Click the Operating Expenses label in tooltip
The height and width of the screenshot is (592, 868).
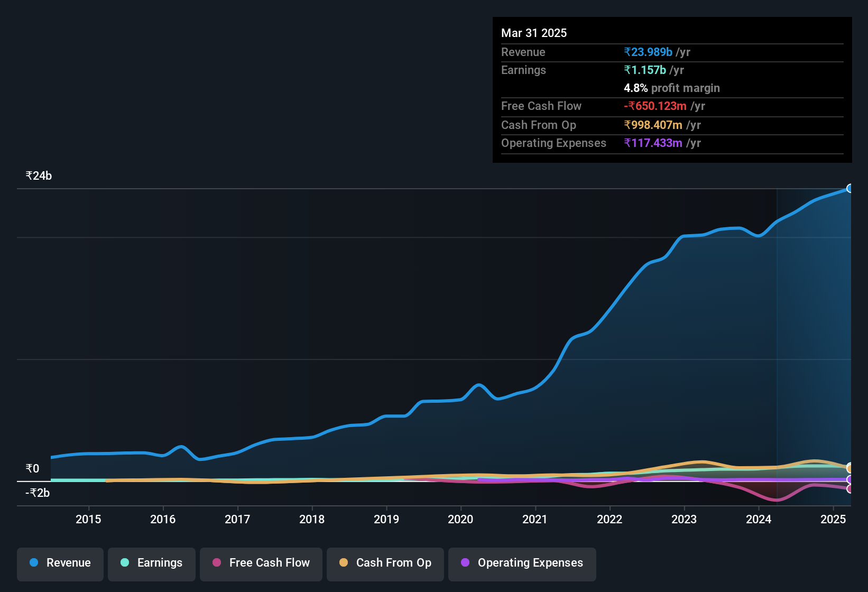coord(553,143)
